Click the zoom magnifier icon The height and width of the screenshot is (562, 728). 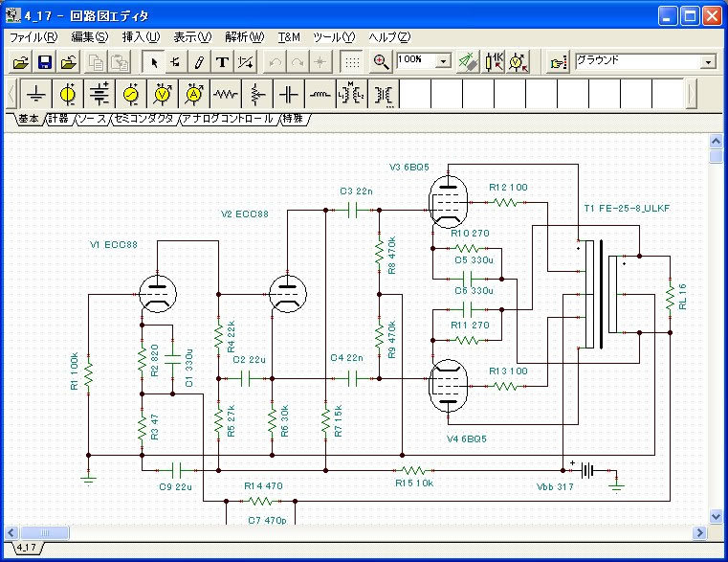[x=381, y=62]
